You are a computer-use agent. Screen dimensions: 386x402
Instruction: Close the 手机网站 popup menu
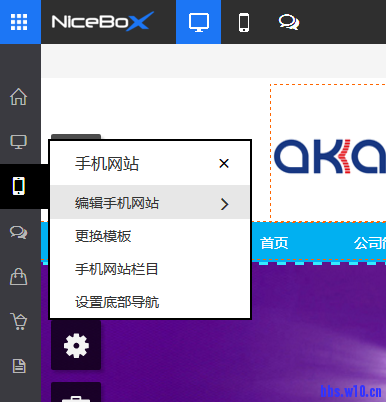(x=224, y=163)
